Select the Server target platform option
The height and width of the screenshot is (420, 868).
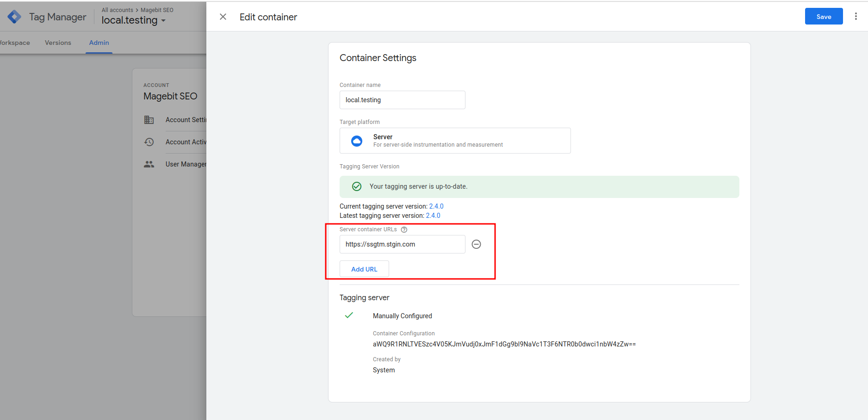click(x=455, y=141)
